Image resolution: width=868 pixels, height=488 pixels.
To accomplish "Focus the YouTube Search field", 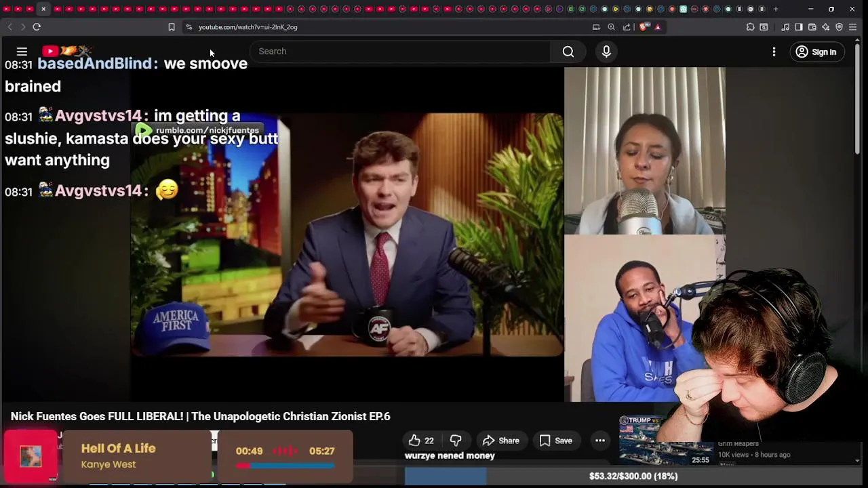I will point(400,52).
